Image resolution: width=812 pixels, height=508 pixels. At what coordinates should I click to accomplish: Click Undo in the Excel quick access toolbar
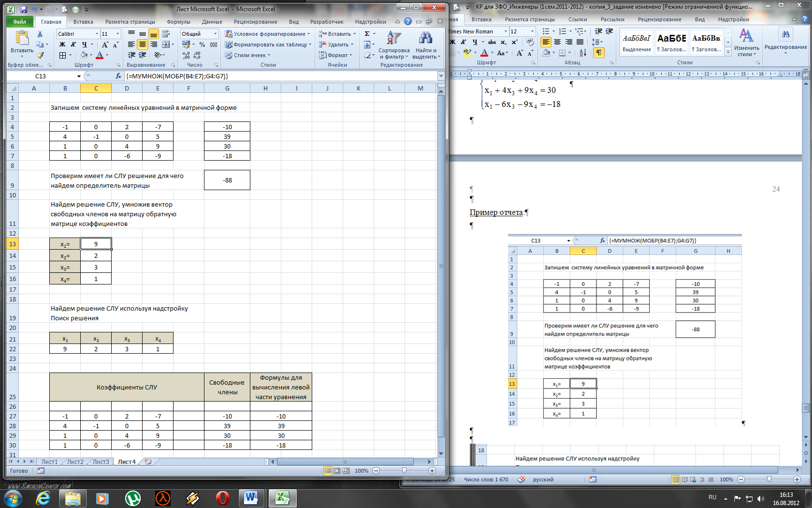tap(34, 9)
